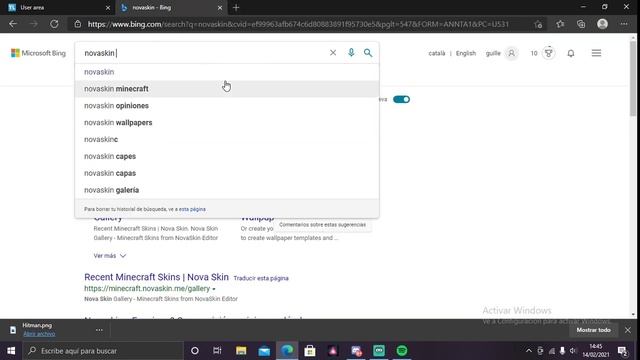Add this page to favorites star-plus icon
Viewport: 640px width, 360px height.
pyautogui.click(x=538, y=24)
